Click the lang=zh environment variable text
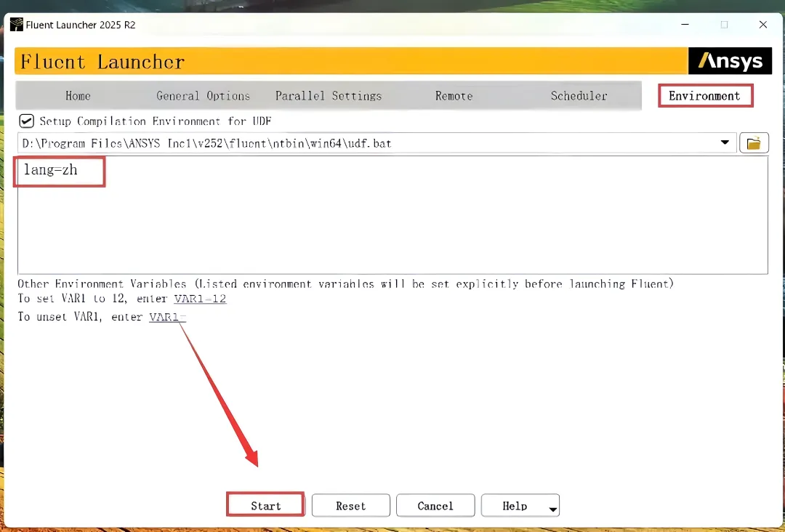The width and height of the screenshot is (785, 532). 51,169
